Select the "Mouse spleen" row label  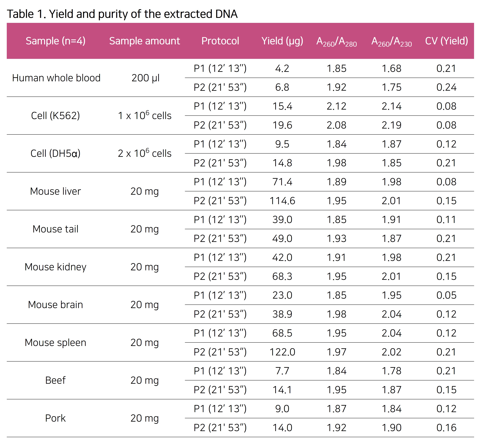click(x=55, y=342)
